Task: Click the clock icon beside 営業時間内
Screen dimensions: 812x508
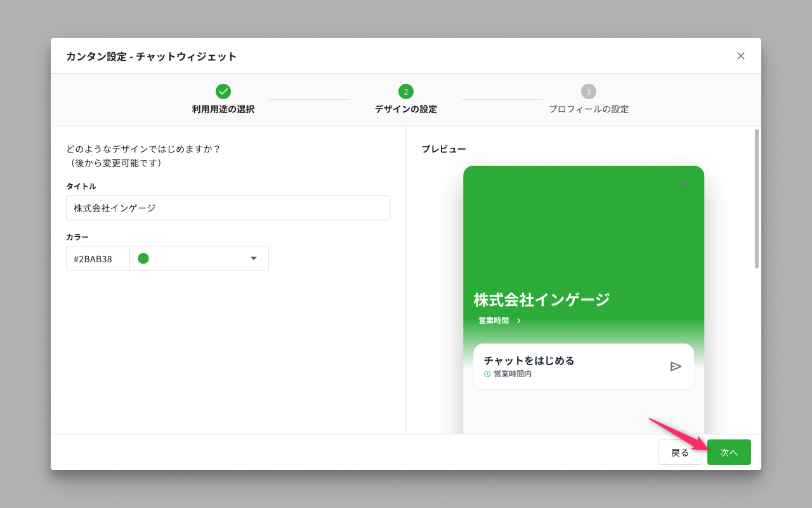Action: pyautogui.click(x=487, y=374)
